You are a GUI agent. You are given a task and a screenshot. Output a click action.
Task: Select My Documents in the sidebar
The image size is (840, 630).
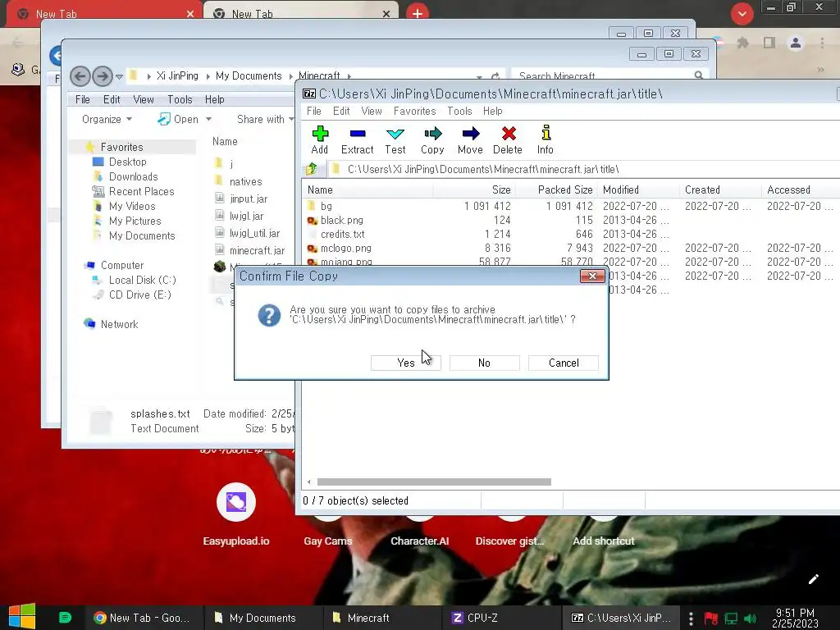[141, 235]
